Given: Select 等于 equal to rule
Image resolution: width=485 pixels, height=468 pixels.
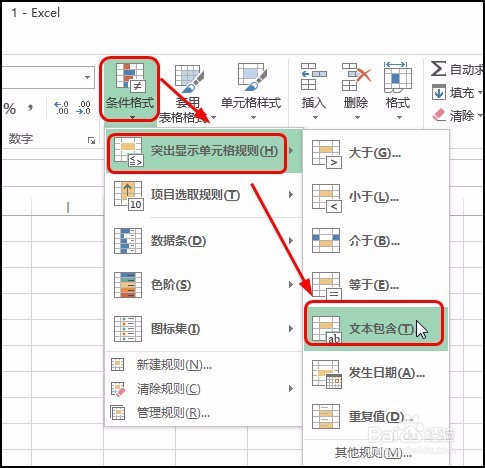Looking at the screenshot, I should click(376, 285).
